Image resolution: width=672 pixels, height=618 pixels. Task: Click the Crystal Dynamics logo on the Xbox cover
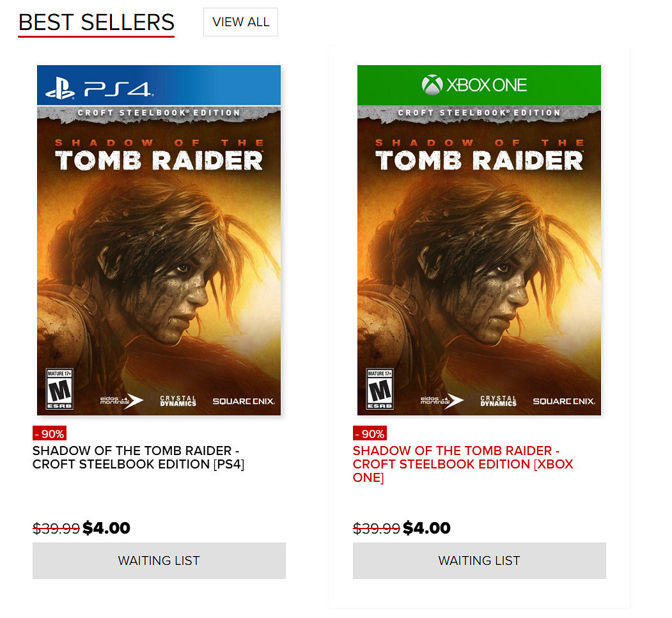point(498,401)
